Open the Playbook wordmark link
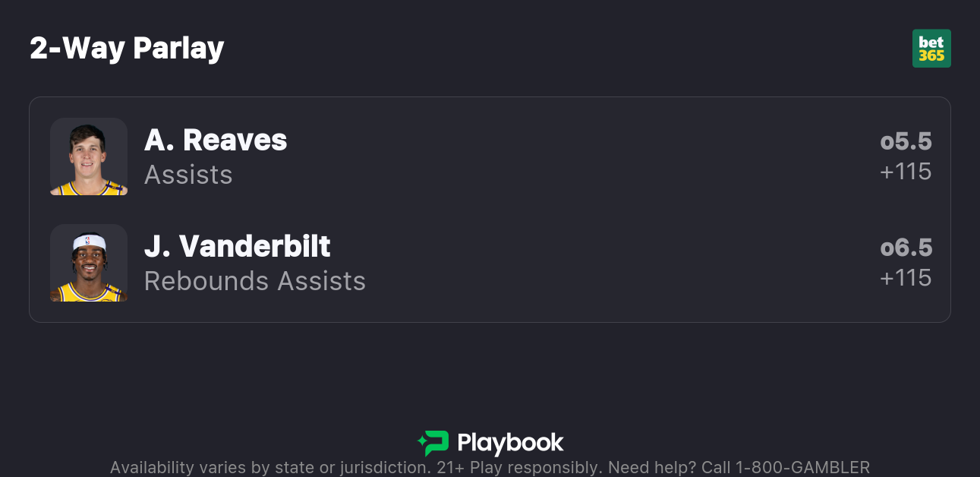 510,443
